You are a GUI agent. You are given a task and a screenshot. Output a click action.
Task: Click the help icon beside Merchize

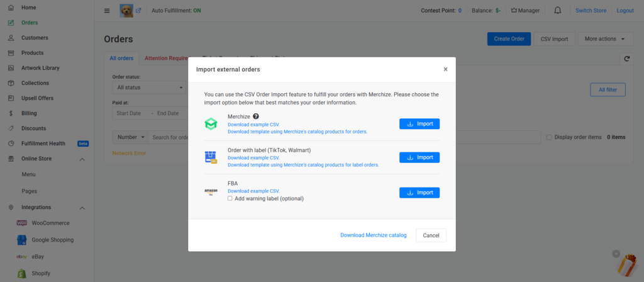(x=256, y=116)
